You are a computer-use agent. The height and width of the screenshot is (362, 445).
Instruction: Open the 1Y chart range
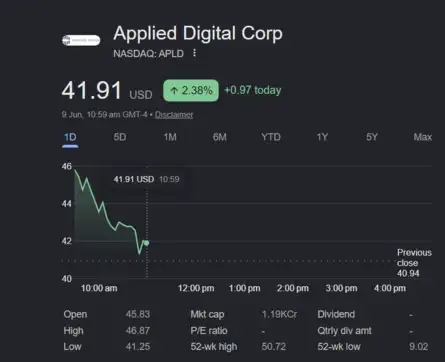tap(322, 137)
